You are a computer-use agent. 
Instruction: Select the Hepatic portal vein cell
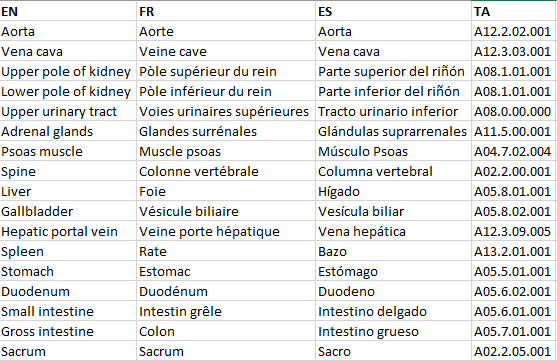[68, 232]
